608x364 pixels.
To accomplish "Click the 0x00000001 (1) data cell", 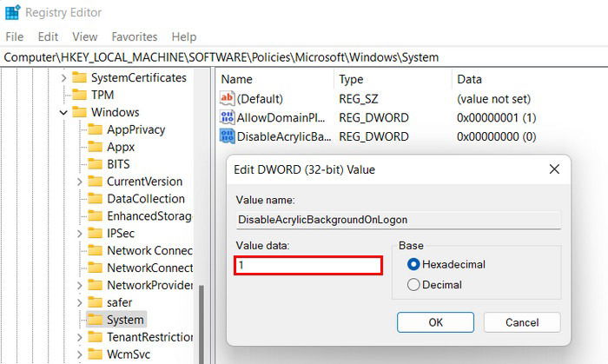I will [x=496, y=118].
